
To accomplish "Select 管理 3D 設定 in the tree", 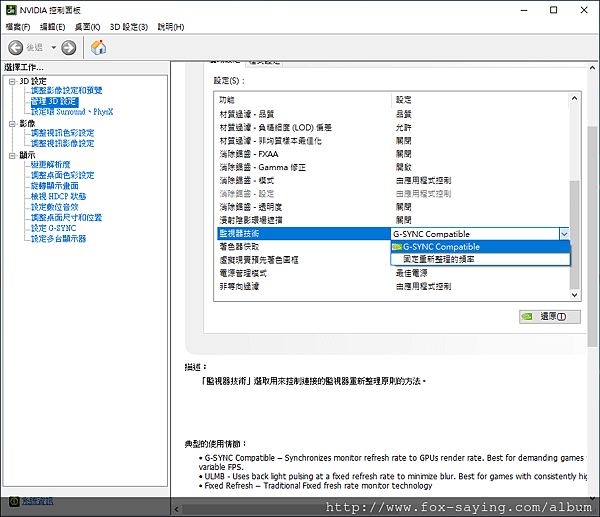I will tap(54, 101).
